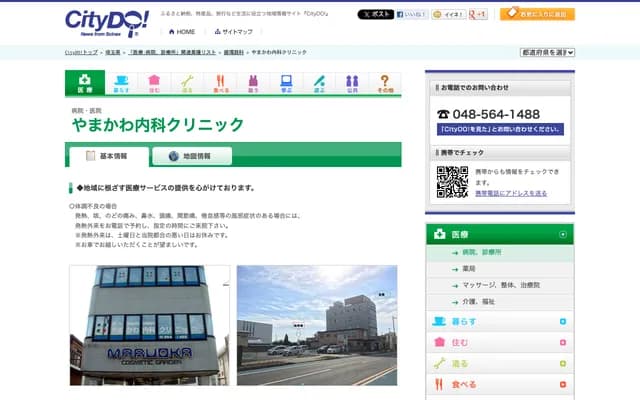
Task: Select the 基本情報 basic info tab
Action: tap(108, 156)
